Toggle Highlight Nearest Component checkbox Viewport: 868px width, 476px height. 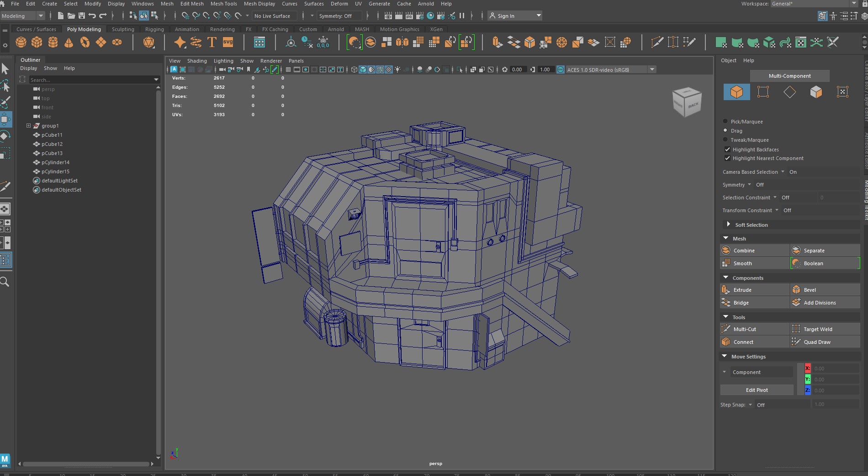coord(727,158)
